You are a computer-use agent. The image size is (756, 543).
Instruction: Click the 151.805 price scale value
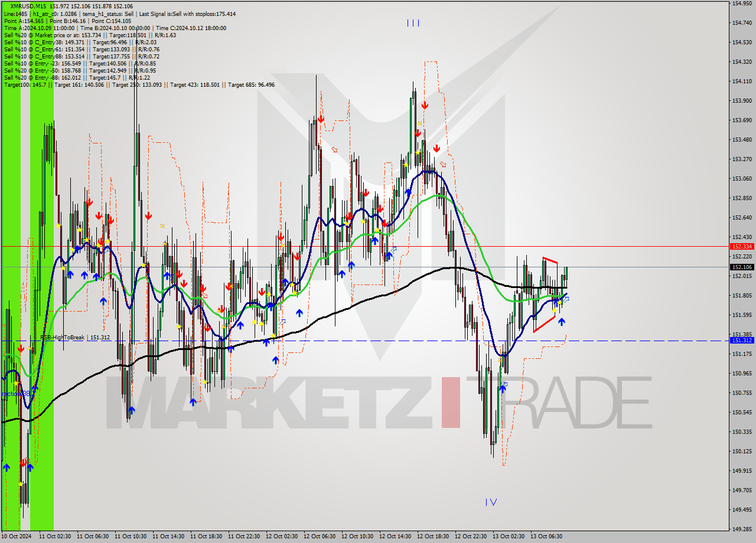[x=741, y=295]
